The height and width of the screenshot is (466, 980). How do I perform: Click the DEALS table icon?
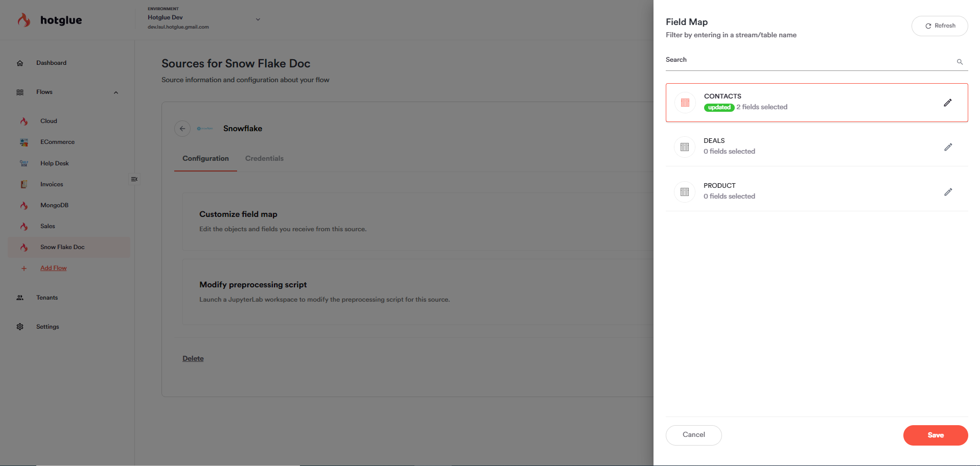[685, 147]
